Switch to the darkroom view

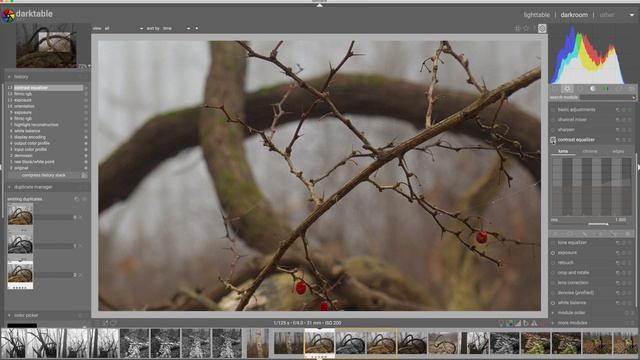[574, 15]
